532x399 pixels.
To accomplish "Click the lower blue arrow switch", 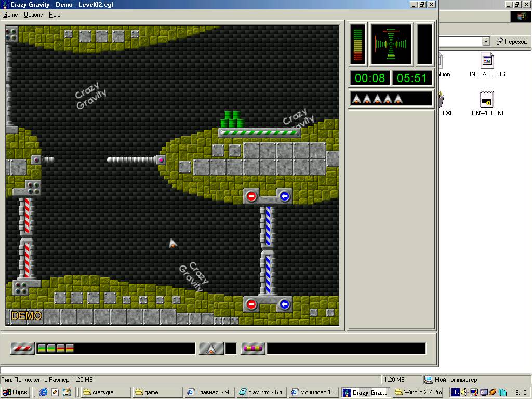I will (x=284, y=304).
